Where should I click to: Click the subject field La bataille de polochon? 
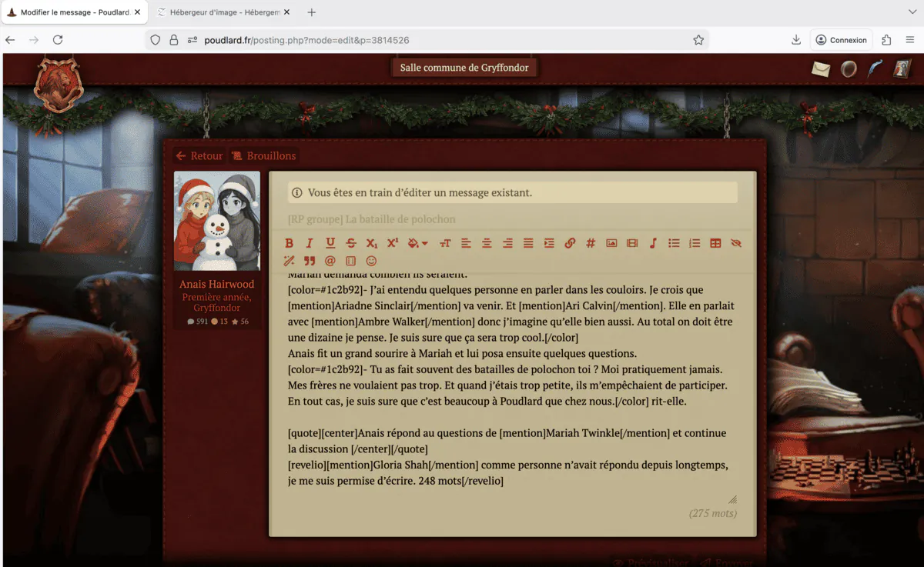point(512,219)
